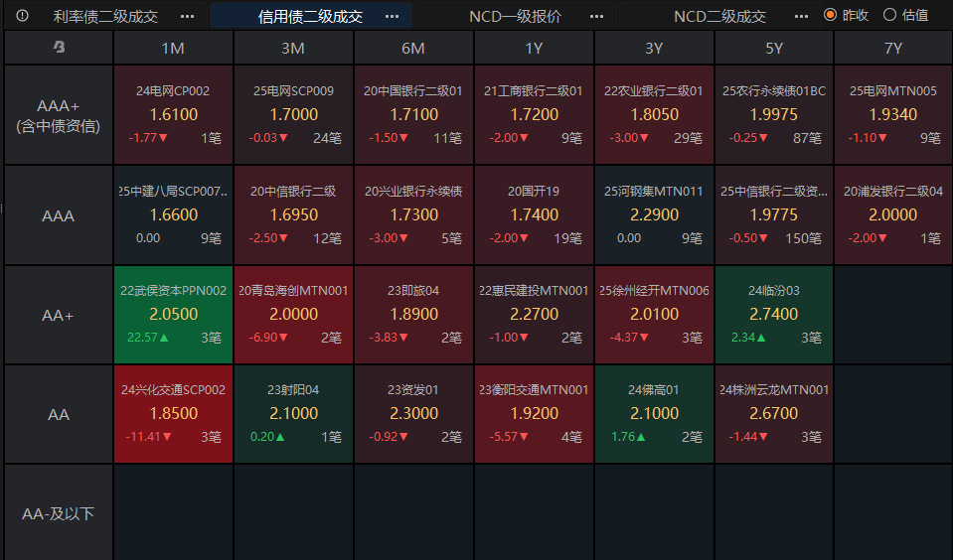Click the 1Y column header

click(x=534, y=48)
